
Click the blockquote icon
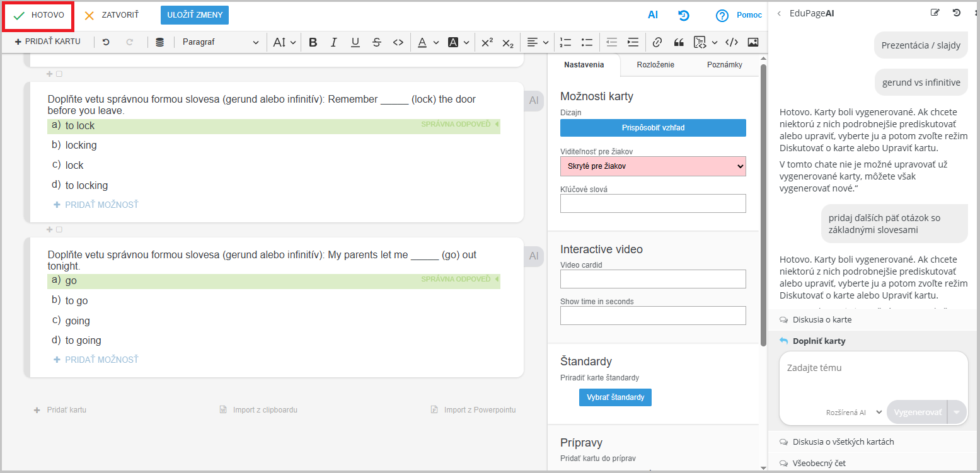[679, 42]
